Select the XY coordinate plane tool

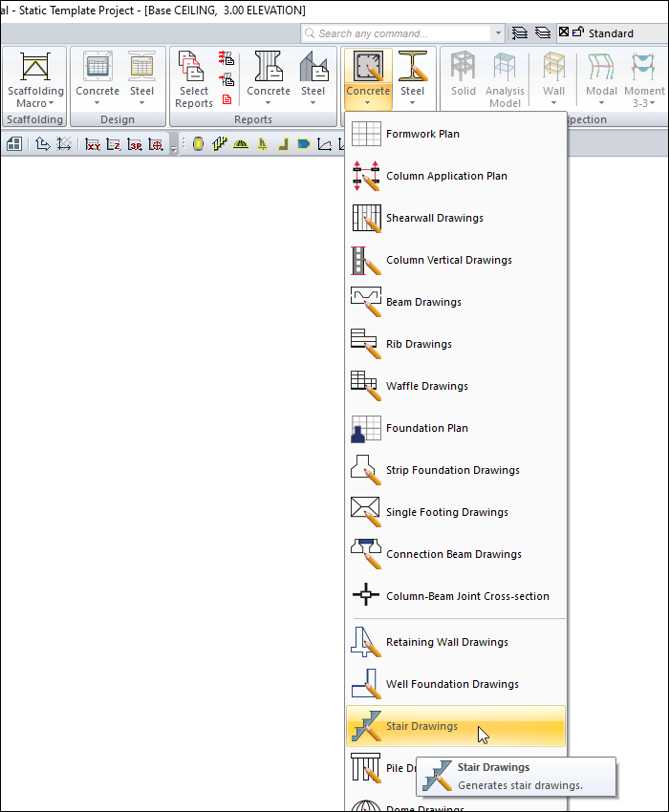93,144
